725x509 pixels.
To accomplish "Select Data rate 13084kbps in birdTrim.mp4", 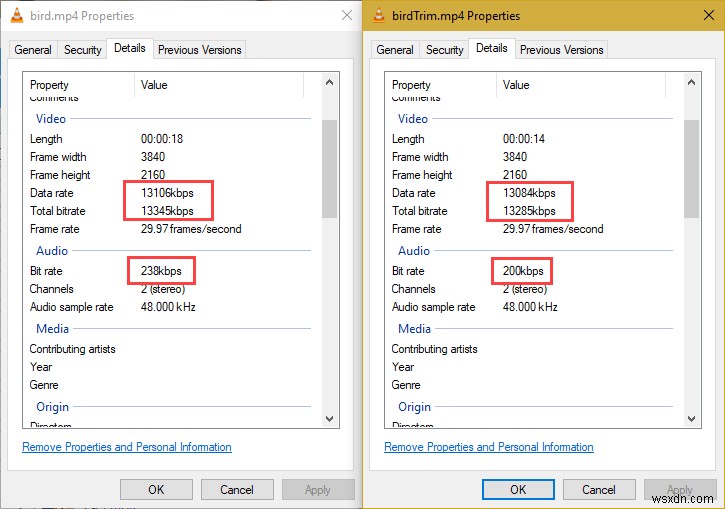I will (529, 193).
